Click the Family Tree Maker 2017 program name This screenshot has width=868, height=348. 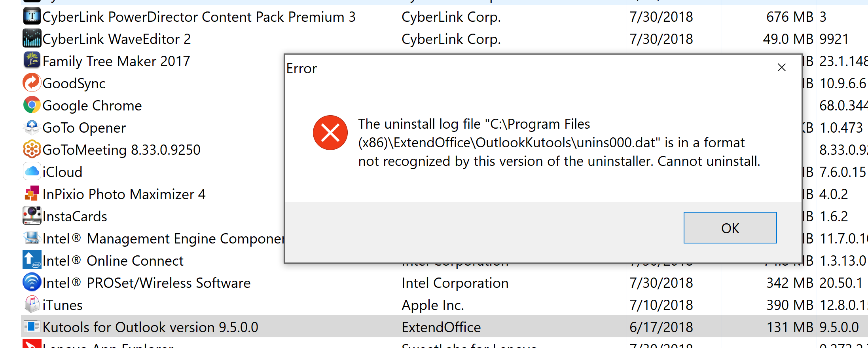[116, 61]
